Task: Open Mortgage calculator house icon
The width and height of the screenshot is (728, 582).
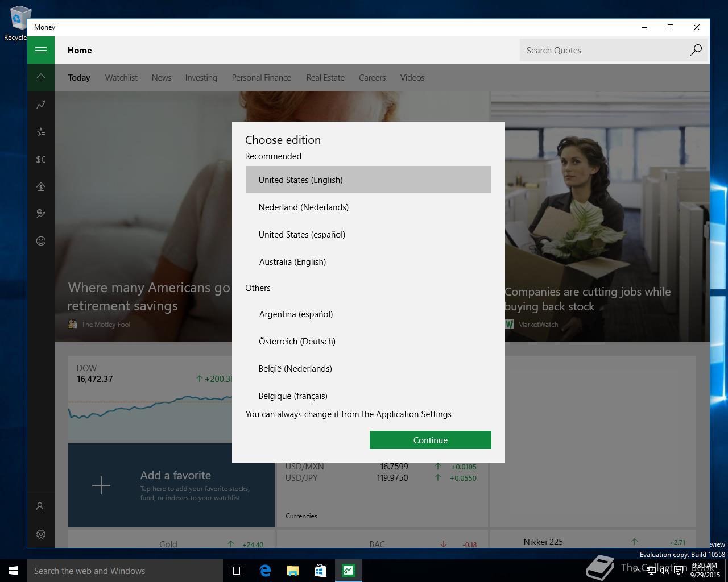Action: pyautogui.click(x=41, y=186)
